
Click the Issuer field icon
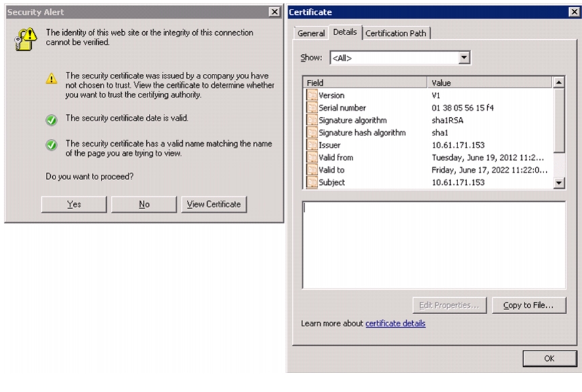point(312,145)
